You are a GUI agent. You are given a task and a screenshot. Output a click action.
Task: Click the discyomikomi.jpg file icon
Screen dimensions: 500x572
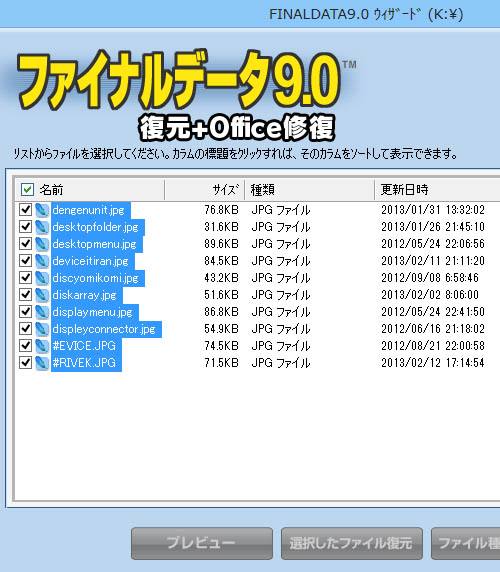42,278
